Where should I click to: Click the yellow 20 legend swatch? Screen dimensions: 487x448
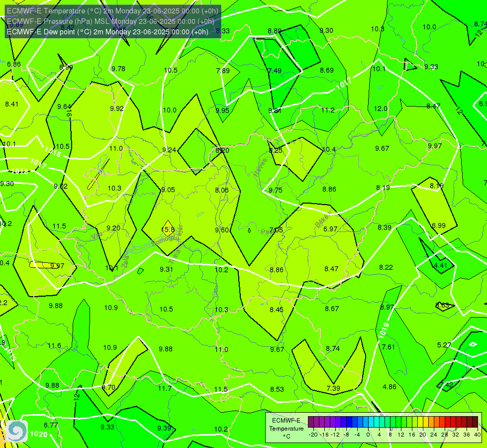tap(420, 422)
